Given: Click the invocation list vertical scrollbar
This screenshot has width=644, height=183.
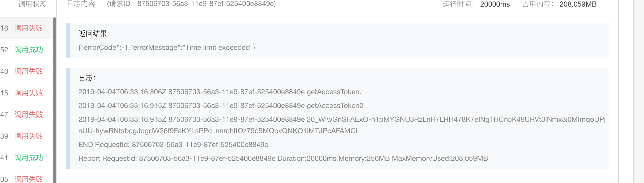Looking at the screenshot, I should tap(54, 99).
